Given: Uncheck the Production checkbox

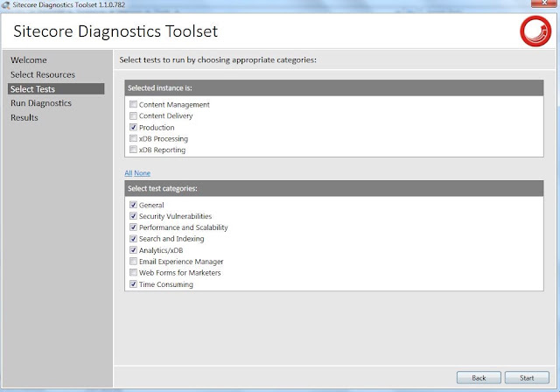Looking at the screenshot, I should [x=133, y=127].
